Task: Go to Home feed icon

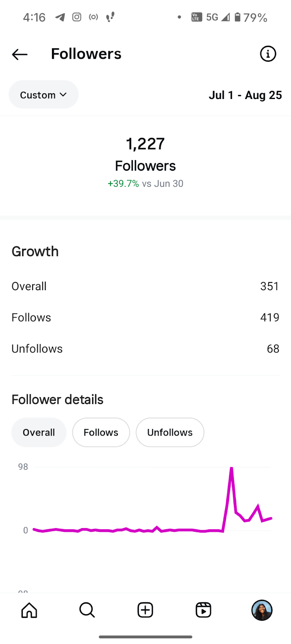Action: (x=29, y=610)
